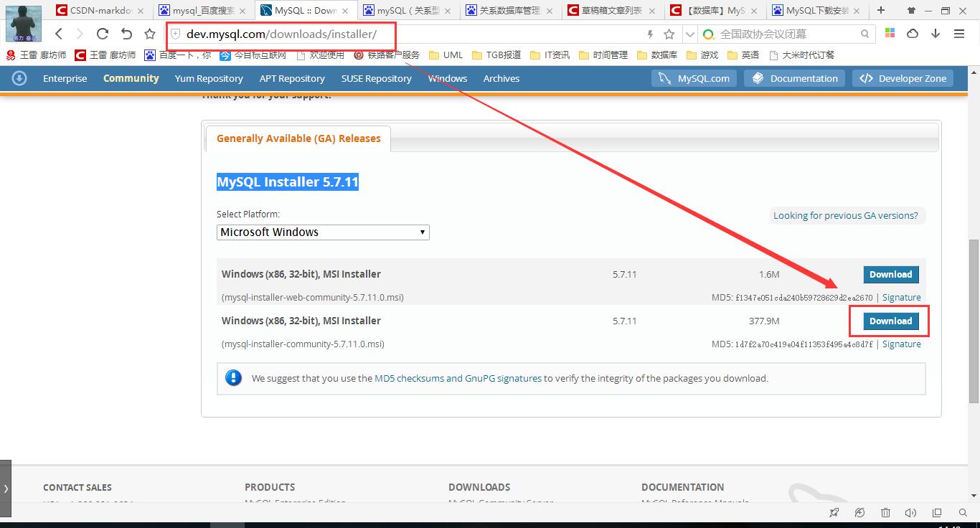Click the search engine selector icon

[x=709, y=34]
